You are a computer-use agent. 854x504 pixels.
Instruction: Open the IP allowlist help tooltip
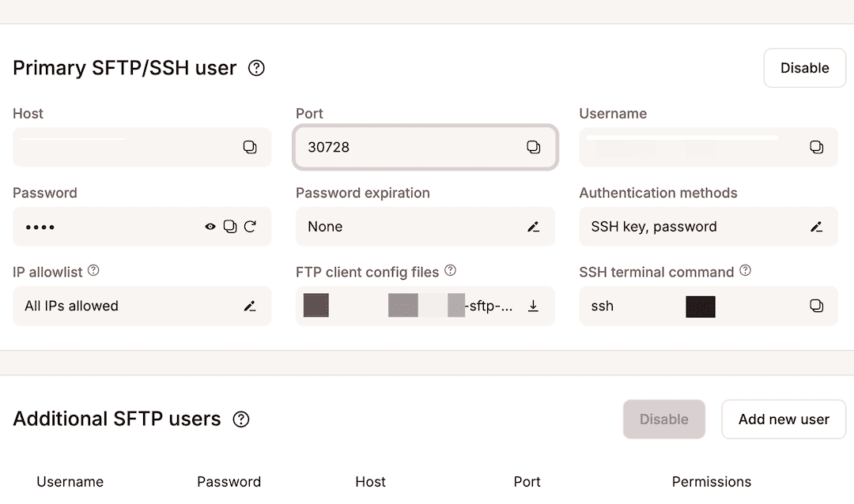93,271
